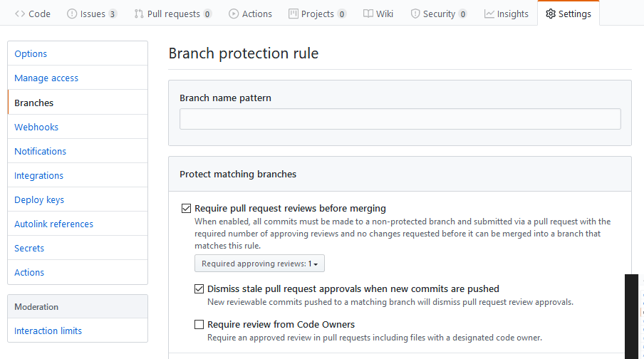The width and height of the screenshot is (644, 359).
Task: Click the Branch protection rule heading
Action: pyautogui.click(x=244, y=53)
